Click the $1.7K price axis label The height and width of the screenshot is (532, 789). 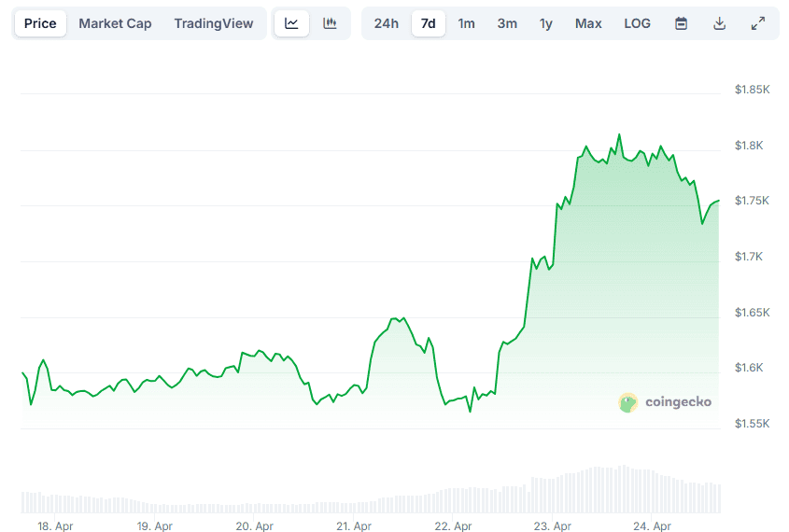(x=749, y=257)
